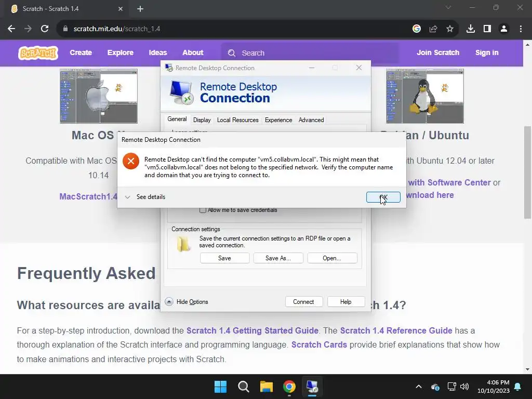Click Save connection settings button
The width and height of the screenshot is (532, 399).
point(224,258)
